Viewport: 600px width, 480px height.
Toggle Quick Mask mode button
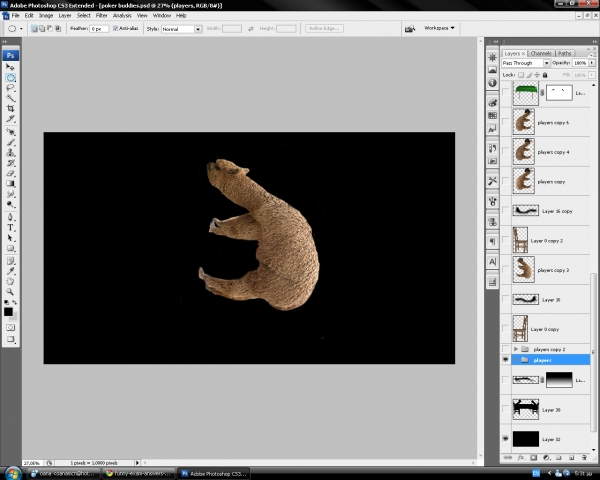coord(10,328)
